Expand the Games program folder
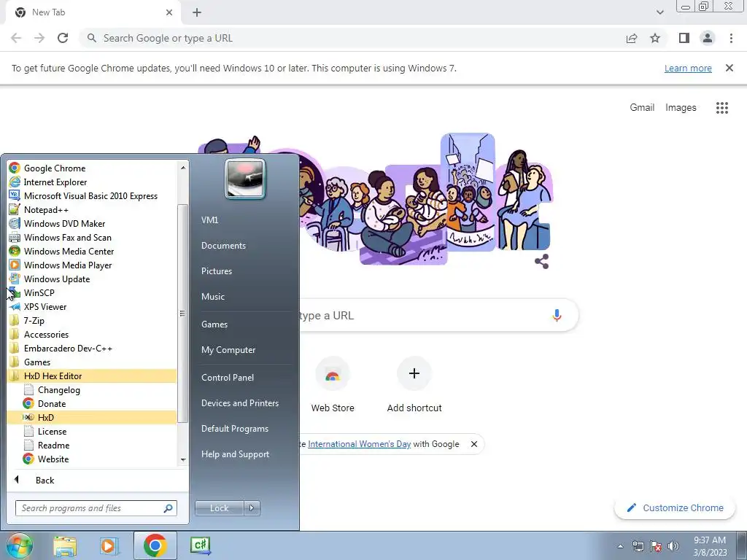This screenshot has width=747, height=560. 92,362
